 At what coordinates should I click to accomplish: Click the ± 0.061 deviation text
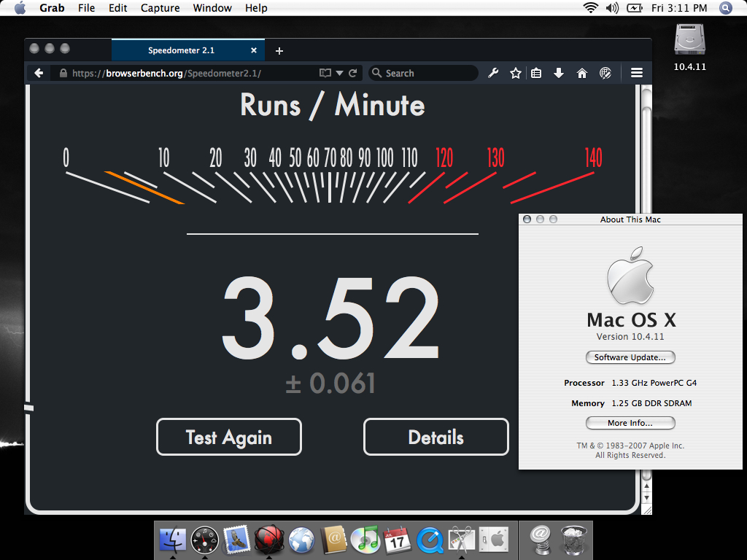[x=330, y=384]
